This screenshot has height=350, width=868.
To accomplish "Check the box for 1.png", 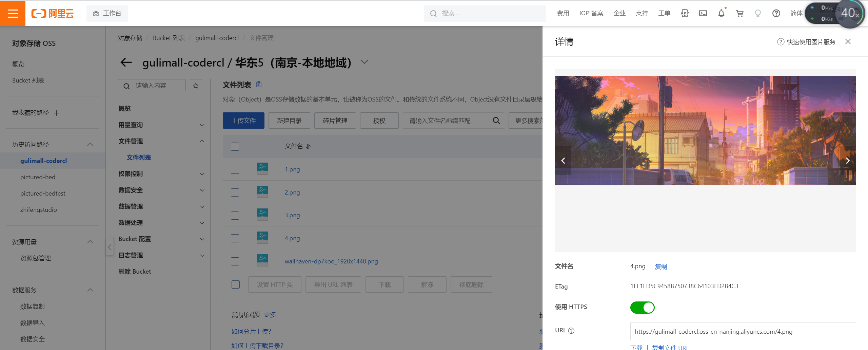I will click(235, 169).
